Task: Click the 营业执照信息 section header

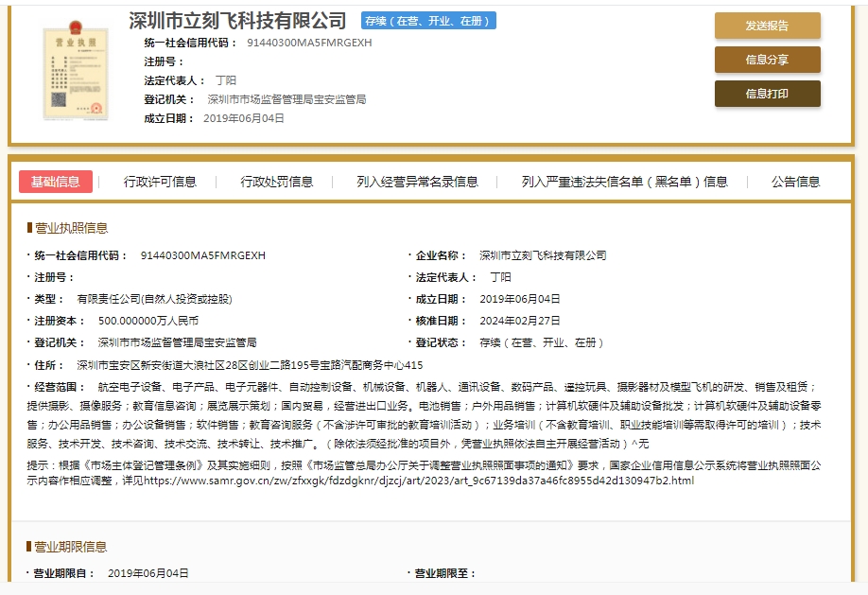Action: [71, 228]
